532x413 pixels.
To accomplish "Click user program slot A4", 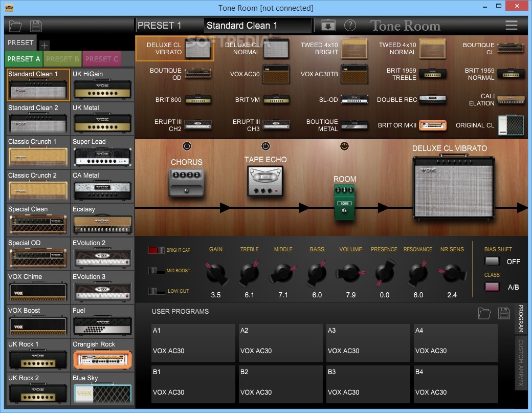I will point(456,342).
